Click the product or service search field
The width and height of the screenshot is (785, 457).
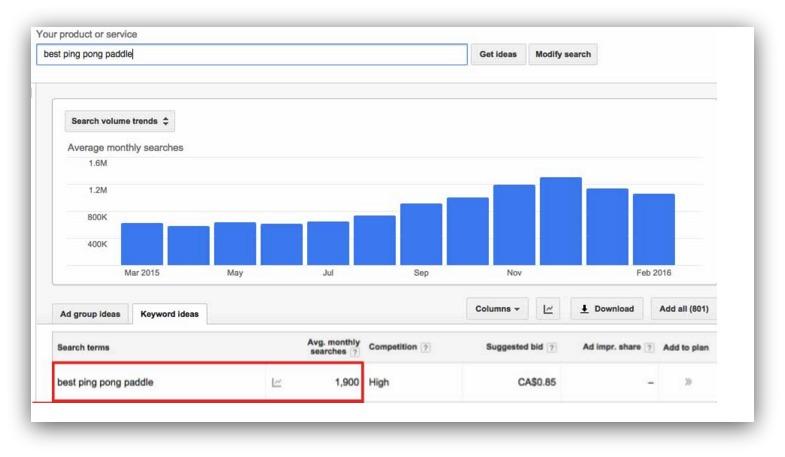pos(252,54)
